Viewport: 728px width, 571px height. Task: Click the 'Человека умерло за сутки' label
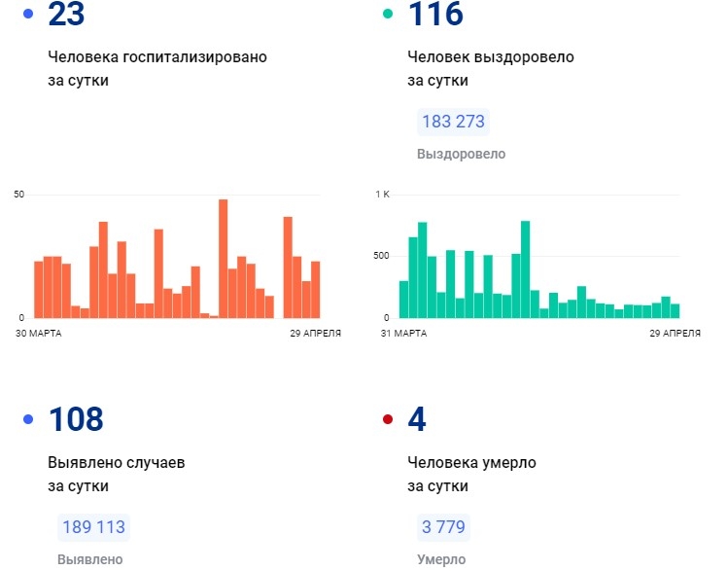click(x=471, y=474)
